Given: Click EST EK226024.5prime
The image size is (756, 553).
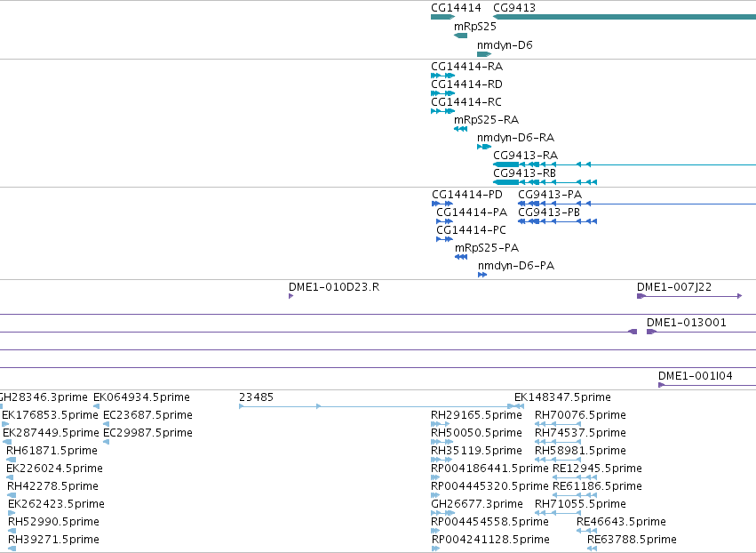Looking at the screenshot, I should [54, 469].
